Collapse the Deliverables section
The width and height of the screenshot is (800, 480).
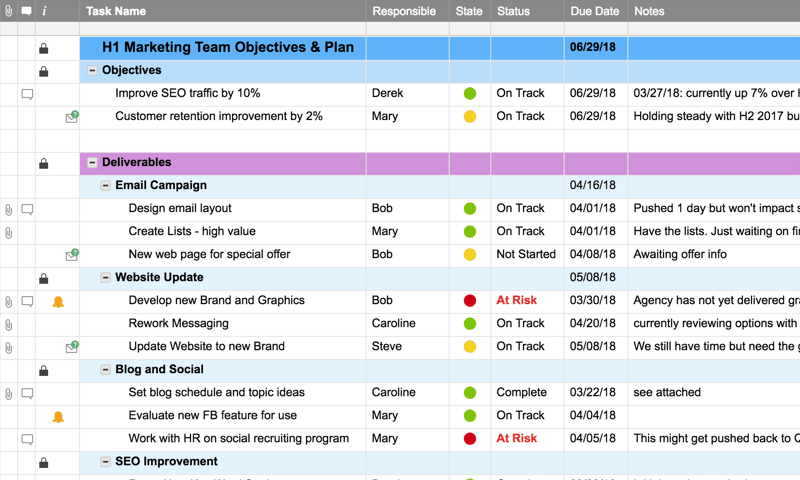tap(92, 163)
